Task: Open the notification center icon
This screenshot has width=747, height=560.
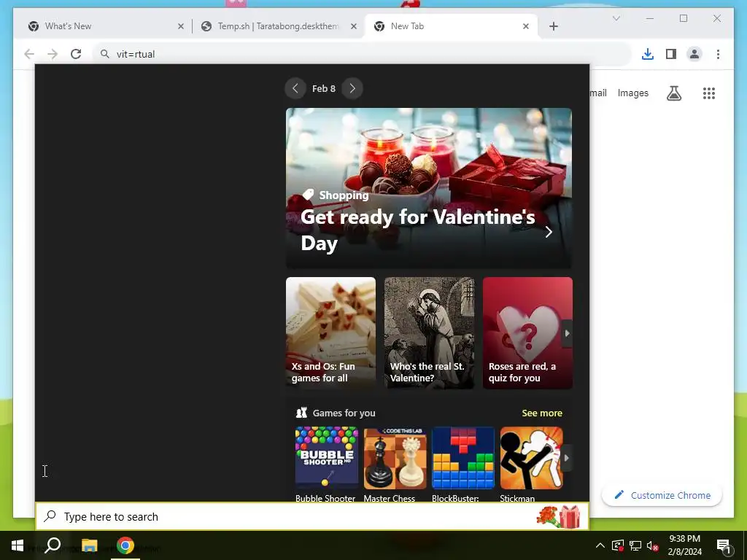Action: pyautogui.click(x=723, y=545)
